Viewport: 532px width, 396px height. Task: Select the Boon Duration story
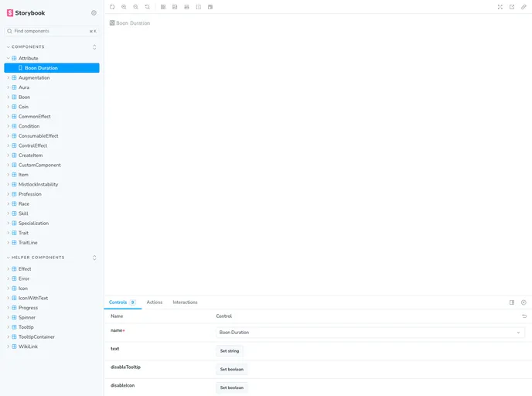[x=52, y=68]
